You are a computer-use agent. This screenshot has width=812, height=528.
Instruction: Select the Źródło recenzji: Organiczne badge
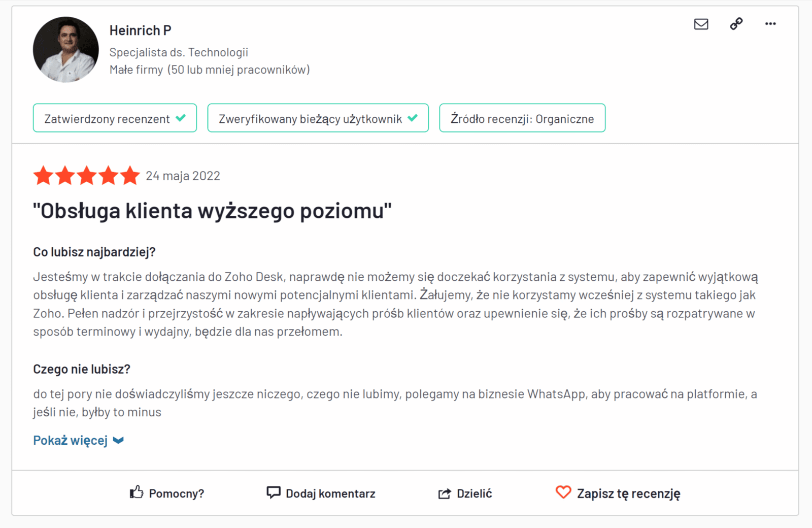pyautogui.click(x=522, y=118)
